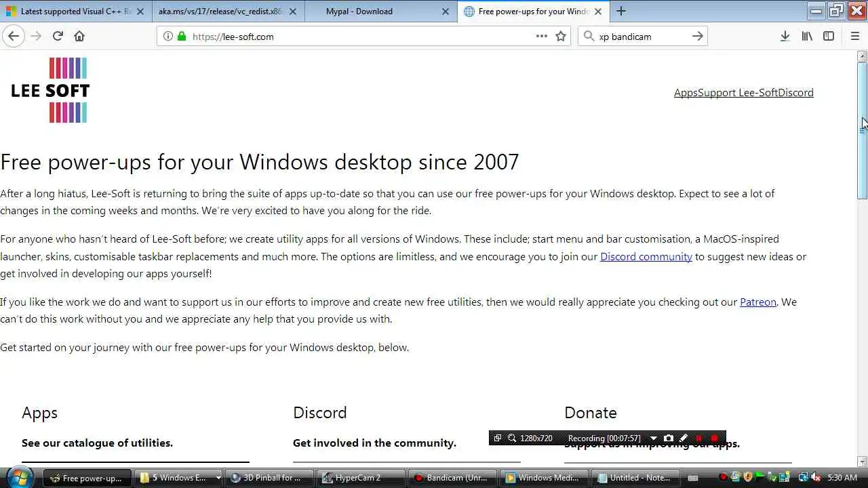868x488 pixels.
Task: Click the scrollbar down arrow
Action: point(862,461)
